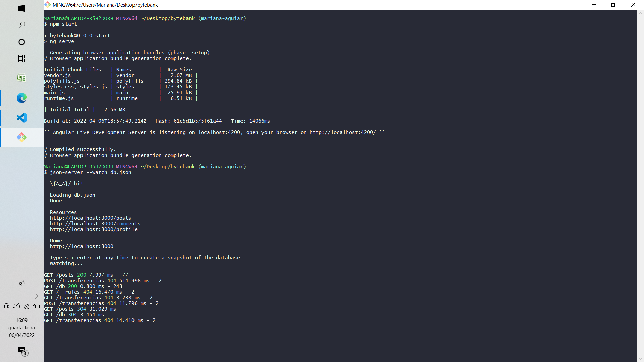
Task: Click 'GET /transferencias 404 14.410 ms' line
Action: (x=100, y=320)
